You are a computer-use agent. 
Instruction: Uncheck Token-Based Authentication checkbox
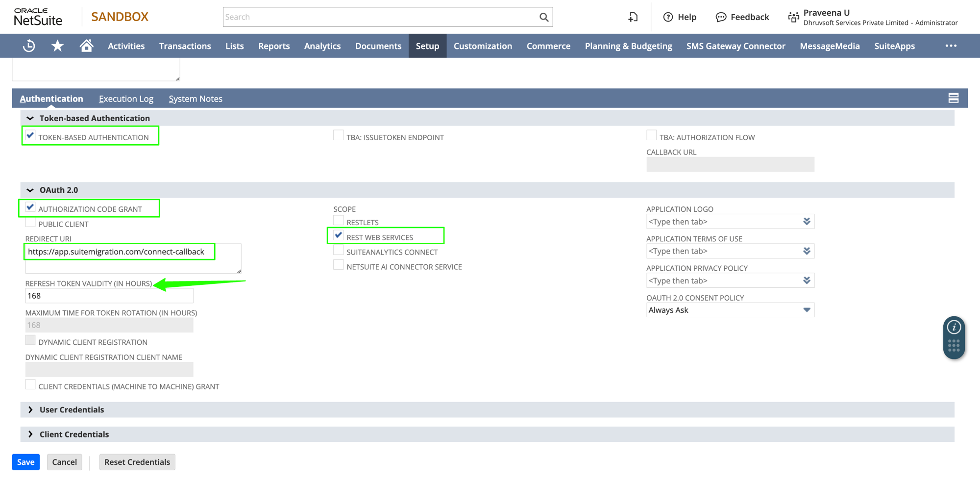pos(30,135)
